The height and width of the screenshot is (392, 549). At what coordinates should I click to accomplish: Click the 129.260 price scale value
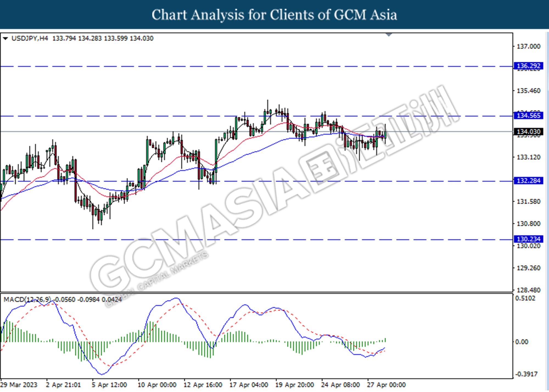pyautogui.click(x=528, y=268)
